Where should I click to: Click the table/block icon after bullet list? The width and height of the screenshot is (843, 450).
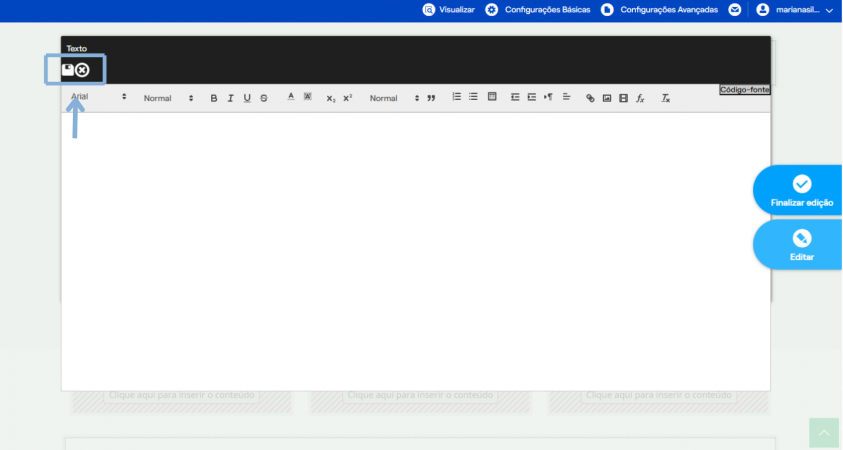point(492,97)
